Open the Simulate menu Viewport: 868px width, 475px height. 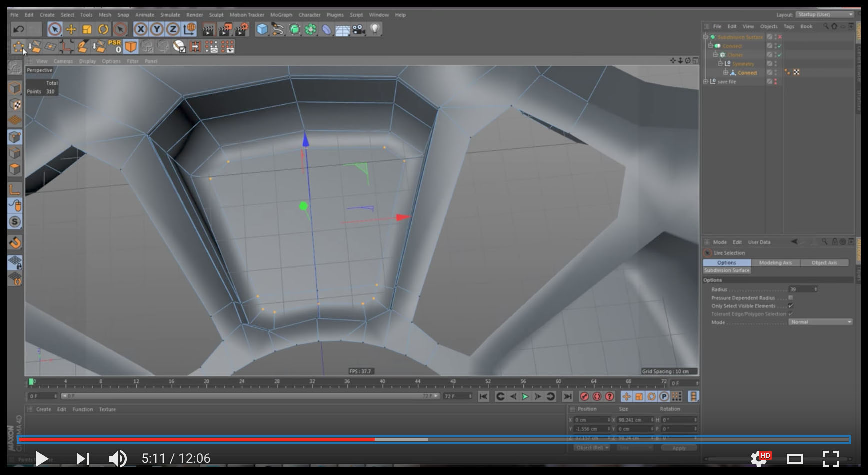(x=170, y=15)
